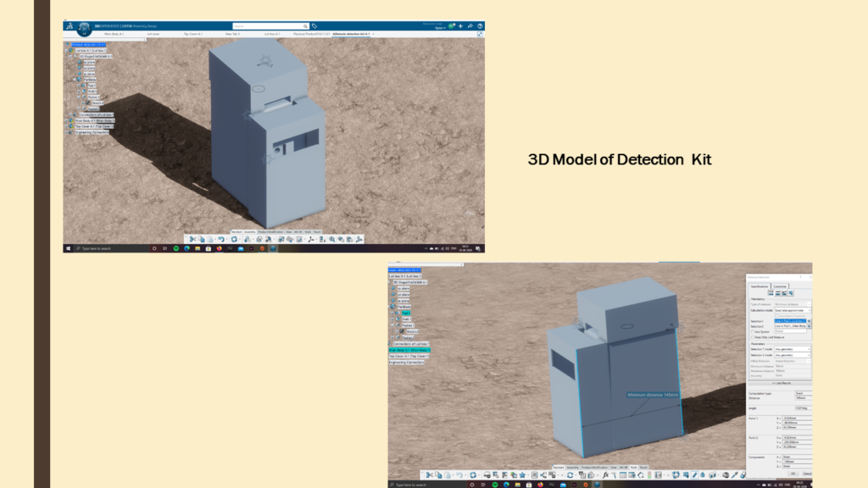Click Cancel in the Measure Between dialog
This screenshot has height=488, width=868.
coord(807,474)
